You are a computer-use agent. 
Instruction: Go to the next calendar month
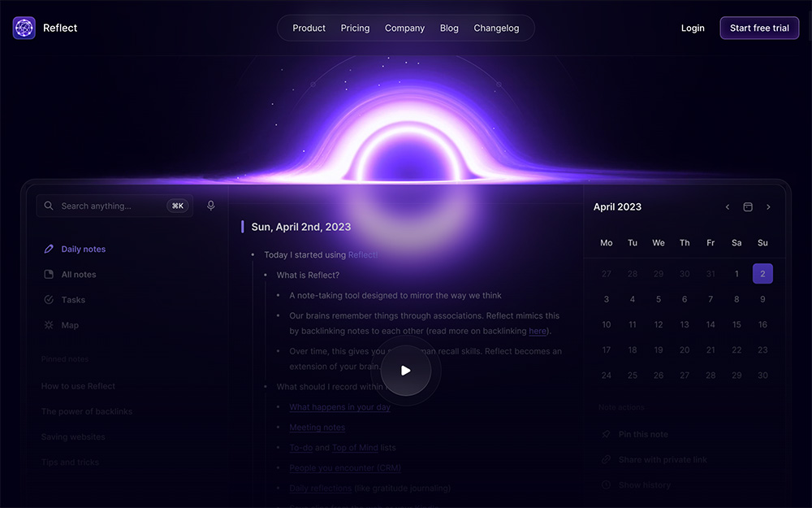click(x=768, y=206)
